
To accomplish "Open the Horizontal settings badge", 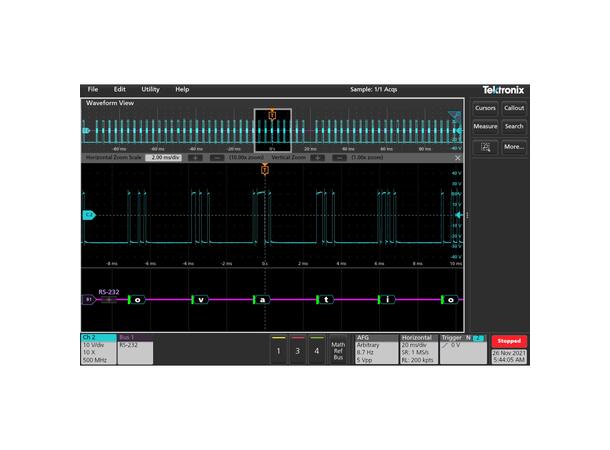I will (419, 349).
